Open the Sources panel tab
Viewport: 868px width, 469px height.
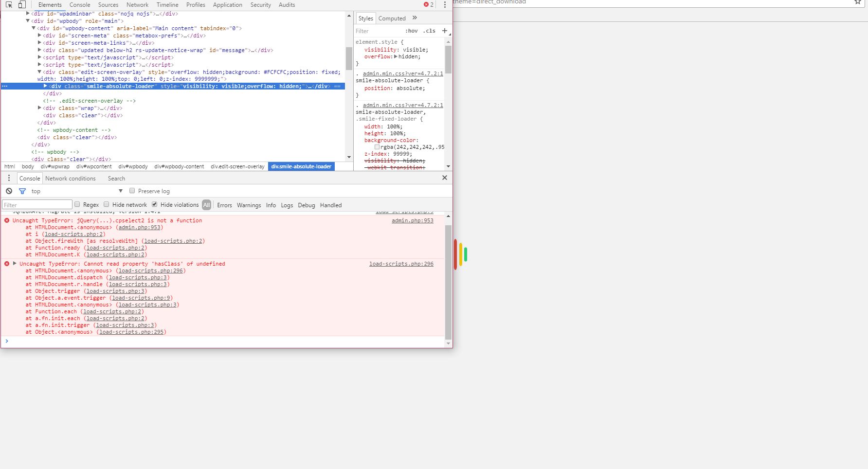[108, 5]
